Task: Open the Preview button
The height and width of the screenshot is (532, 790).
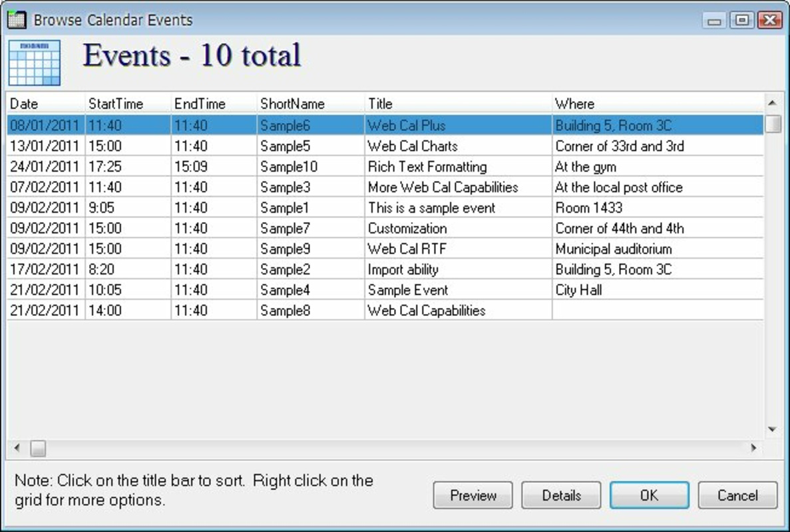Action: click(473, 495)
